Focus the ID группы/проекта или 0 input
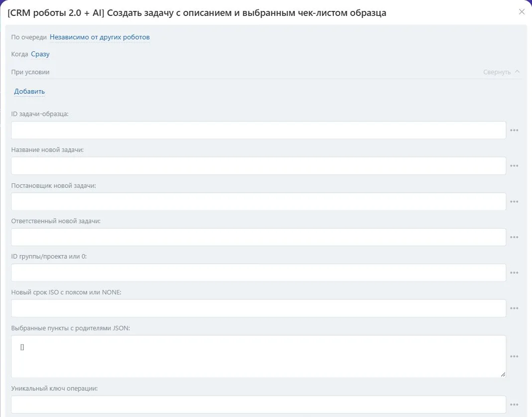Viewport: 532px width, 417px height. 259,273
